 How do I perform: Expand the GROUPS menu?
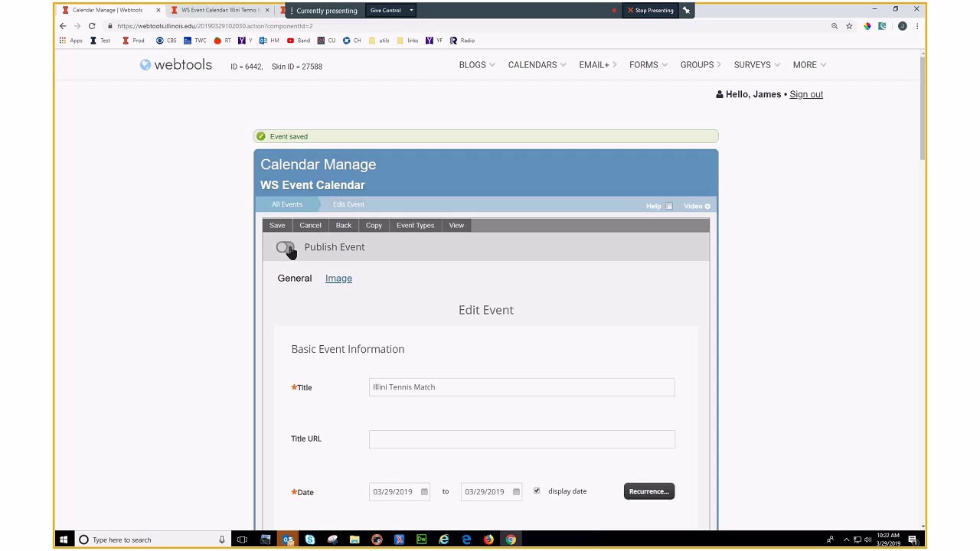tap(702, 65)
